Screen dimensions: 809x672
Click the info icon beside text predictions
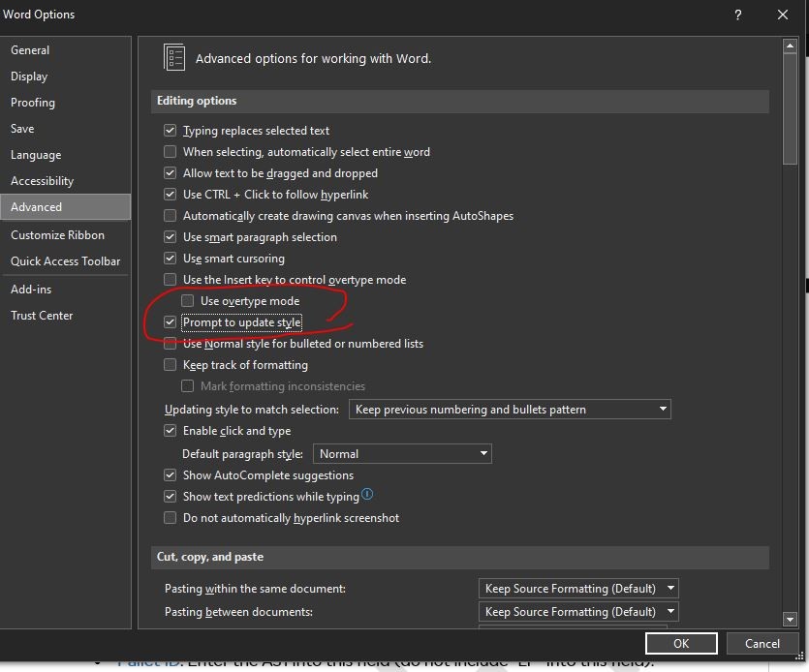(x=367, y=494)
